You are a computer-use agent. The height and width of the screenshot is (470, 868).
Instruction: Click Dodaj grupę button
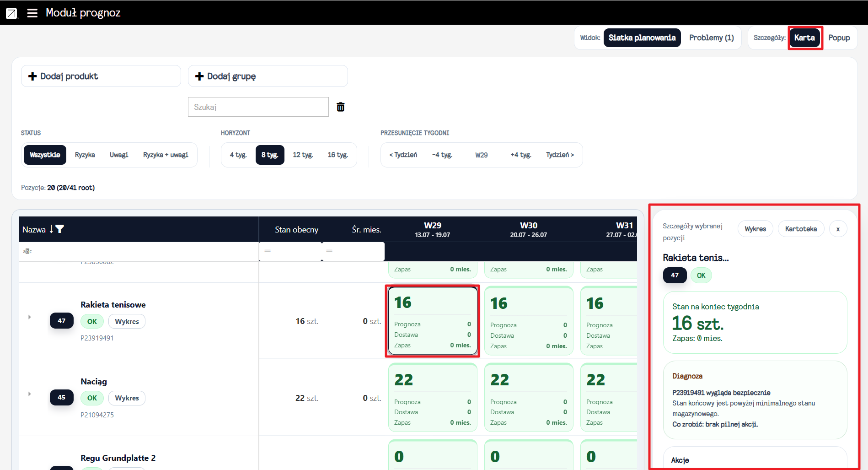[268, 76]
